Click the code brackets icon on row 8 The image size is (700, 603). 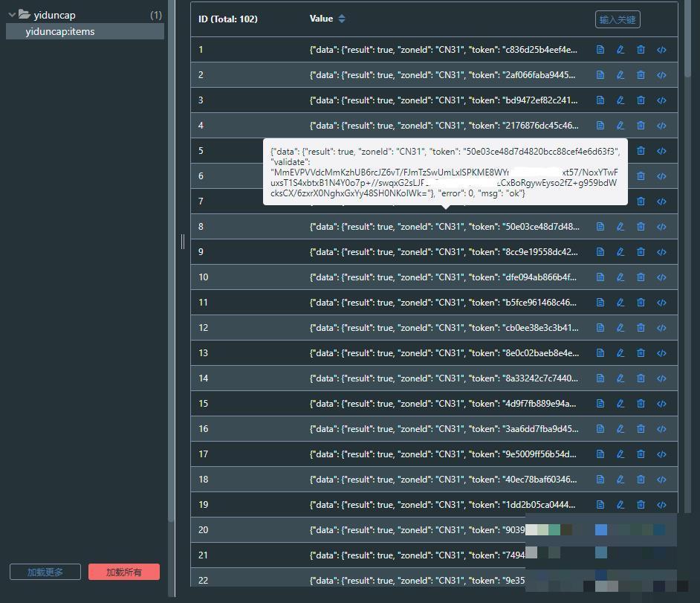[661, 227]
